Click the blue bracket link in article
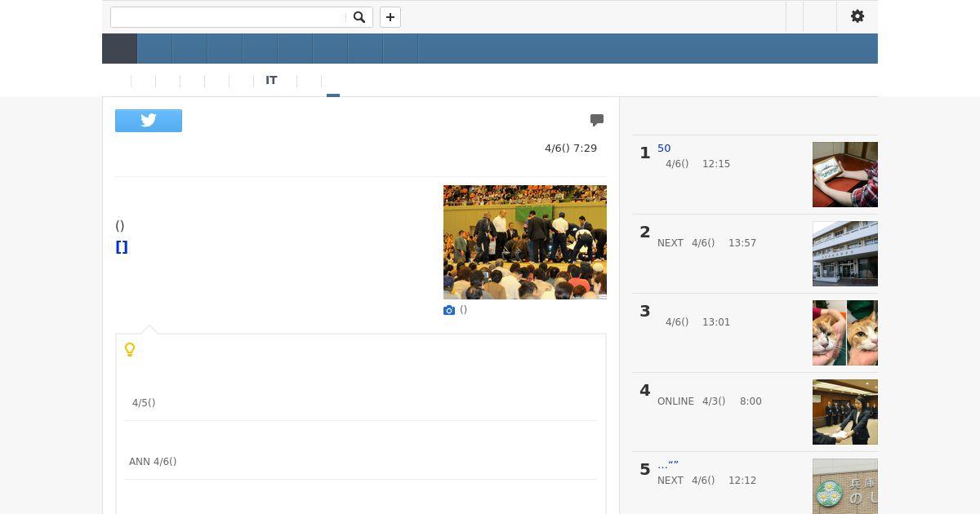Screen dimensions: 980x514 pyautogui.click(x=122, y=247)
